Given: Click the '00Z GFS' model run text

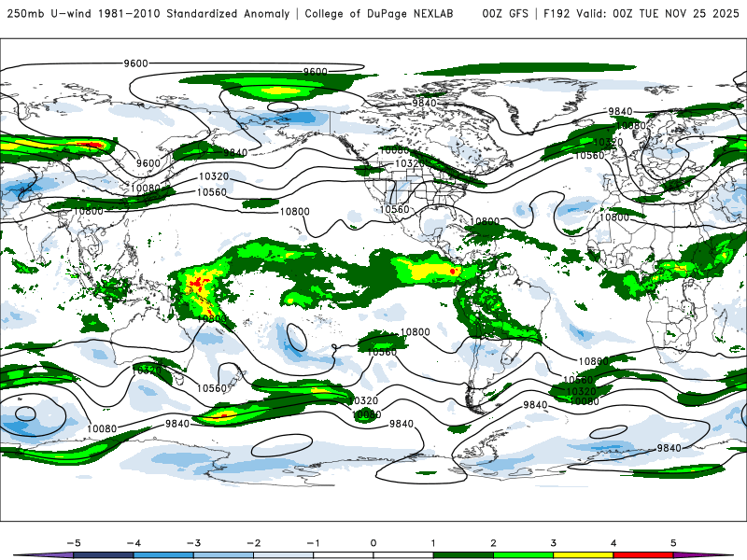Looking at the screenshot, I should [505, 13].
